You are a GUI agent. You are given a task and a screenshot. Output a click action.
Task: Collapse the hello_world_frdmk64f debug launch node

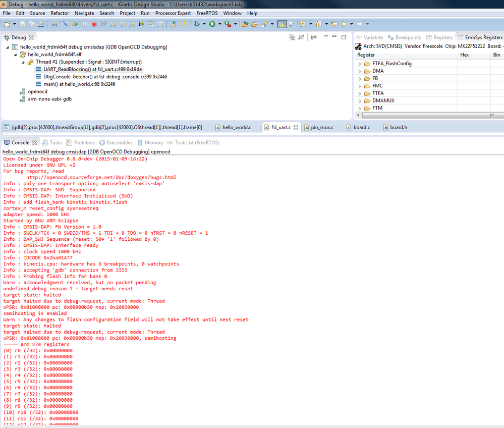click(8, 47)
